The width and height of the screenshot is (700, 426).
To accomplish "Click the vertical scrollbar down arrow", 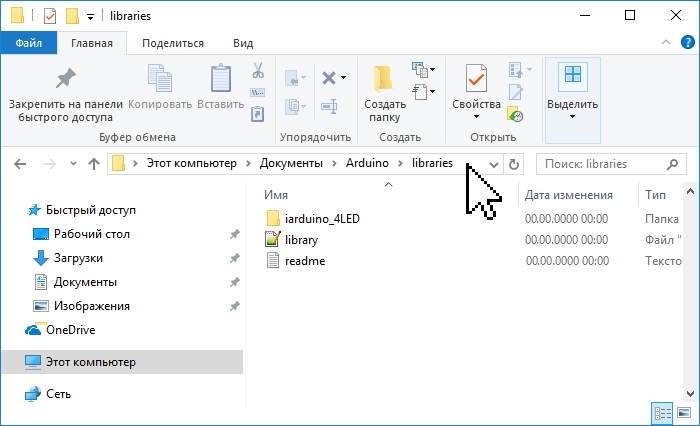I will (x=690, y=393).
